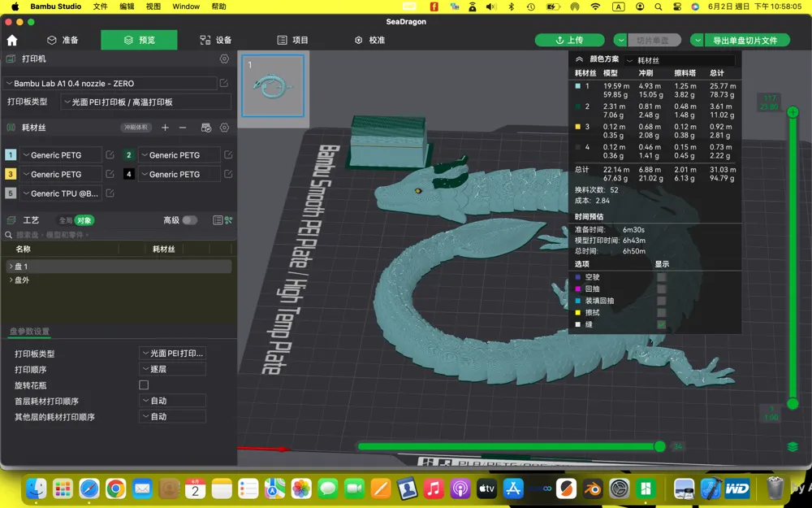812x508 pixels.
Task: Switch to the 准备 tab
Action: pos(63,41)
